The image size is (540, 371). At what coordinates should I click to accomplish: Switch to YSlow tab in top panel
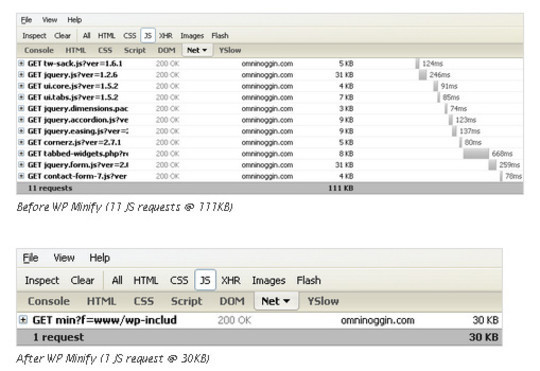click(230, 50)
